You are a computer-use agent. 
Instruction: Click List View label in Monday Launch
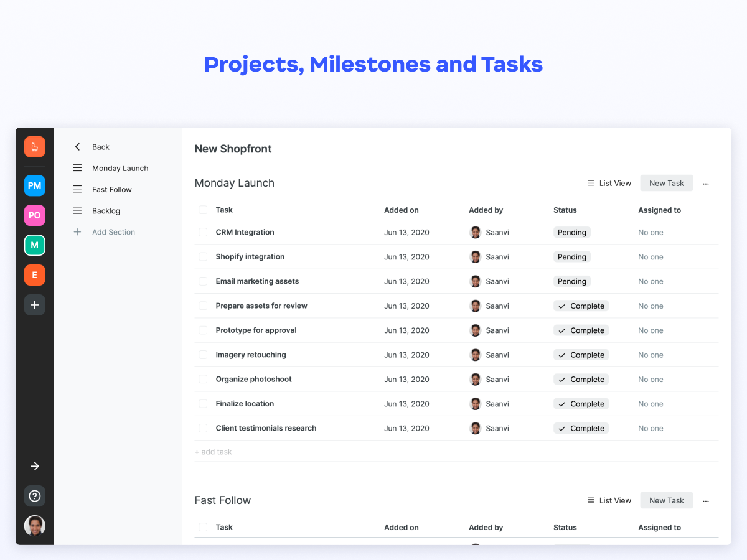(616, 183)
